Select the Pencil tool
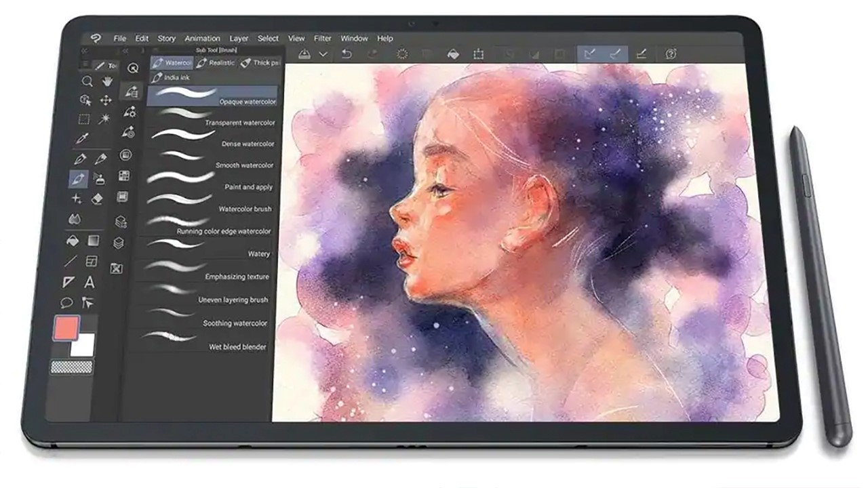868x488 pixels. [101, 159]
